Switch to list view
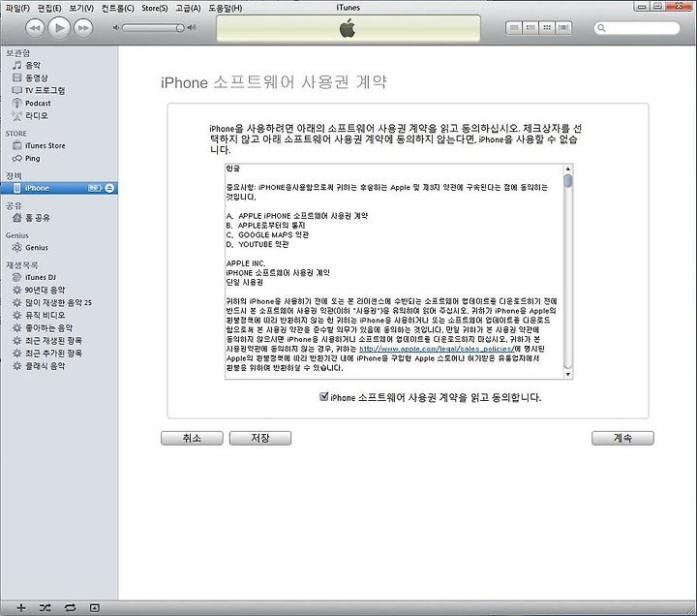The width and height of the screenshot is (697, 616). point(514,28)
